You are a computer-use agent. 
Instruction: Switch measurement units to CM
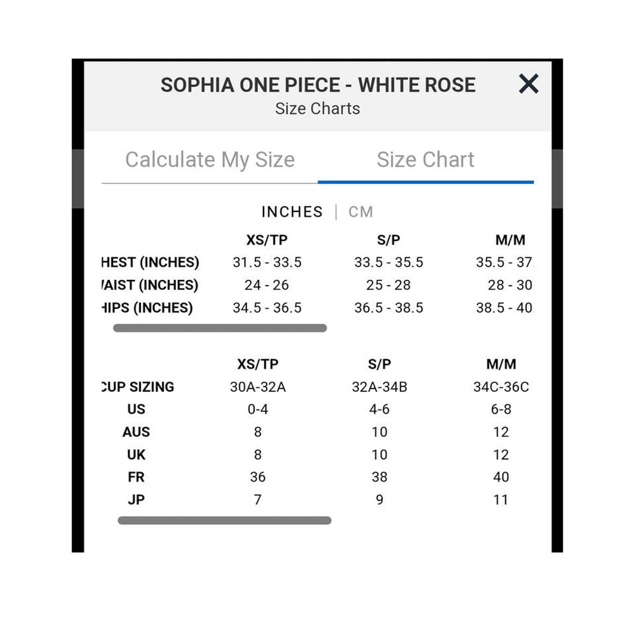pos(360,212)
